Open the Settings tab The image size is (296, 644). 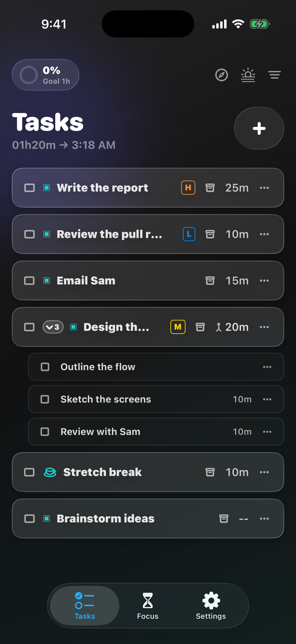point(211,605)
